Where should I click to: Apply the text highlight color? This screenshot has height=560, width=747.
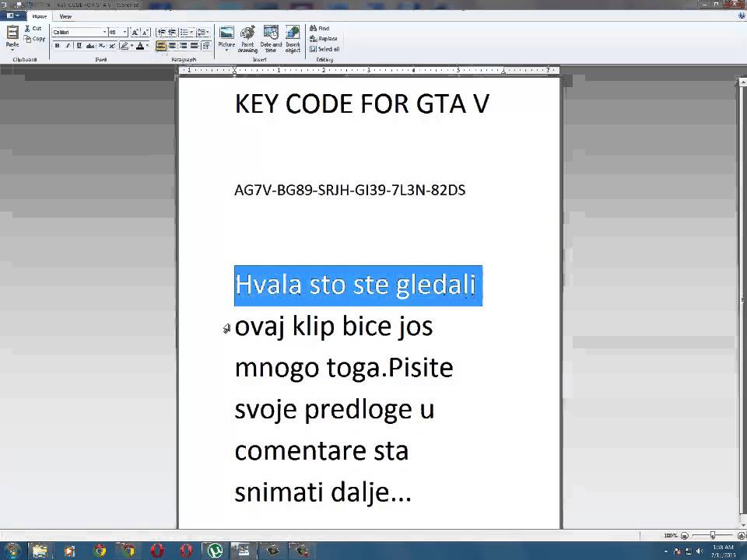[124, 46]
